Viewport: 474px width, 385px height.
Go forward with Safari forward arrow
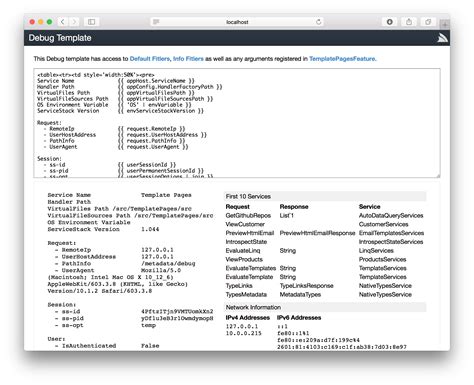tap(74, 22)
